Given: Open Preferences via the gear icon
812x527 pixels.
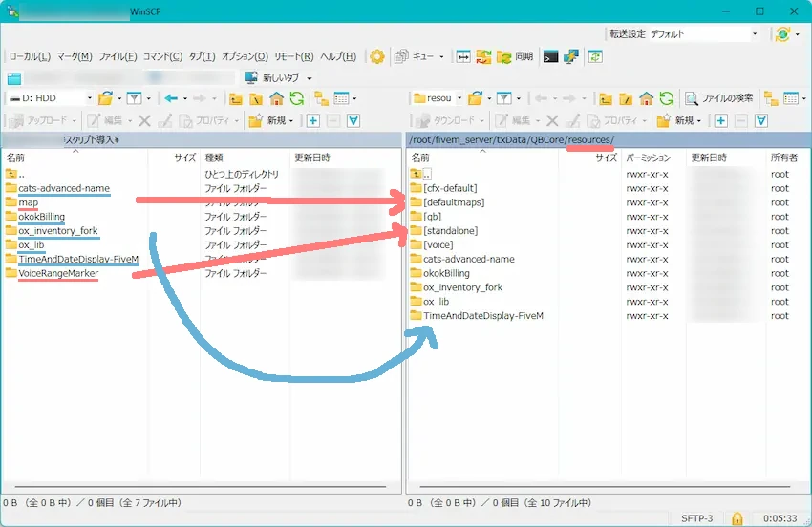Looking at the screenshot, I should (377, 56).
